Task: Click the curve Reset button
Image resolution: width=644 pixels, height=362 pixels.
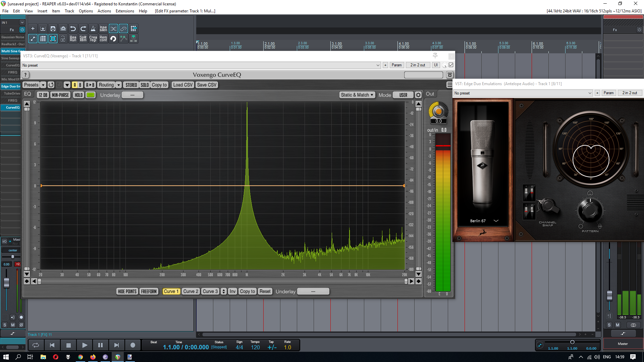Action: point(265,291)
